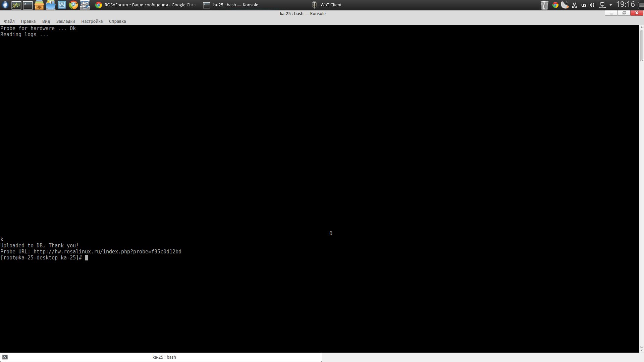Launch the Chromium browser panel icon
The width and height of the screenshot is (644, 362).
pos(73,5)
